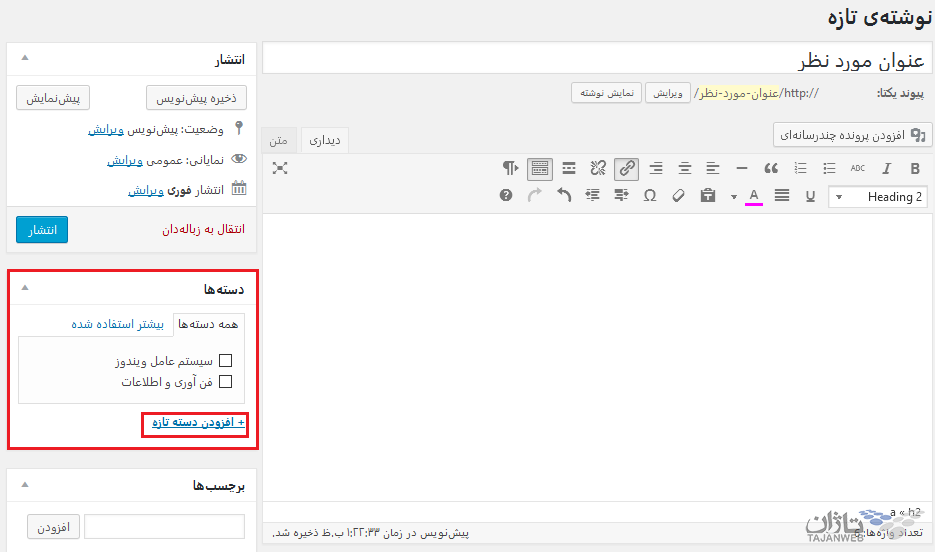Viewport: 935px width, 552px height.
Task: Edit visibility نمایانی: عمومی via ویرایش
Action: (x=125, y=160)
